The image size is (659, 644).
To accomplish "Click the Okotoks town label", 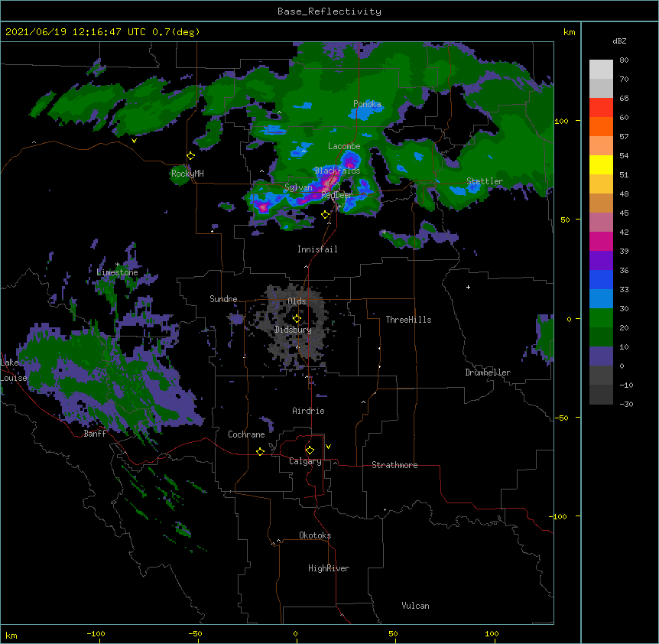I will pos(315,535).
